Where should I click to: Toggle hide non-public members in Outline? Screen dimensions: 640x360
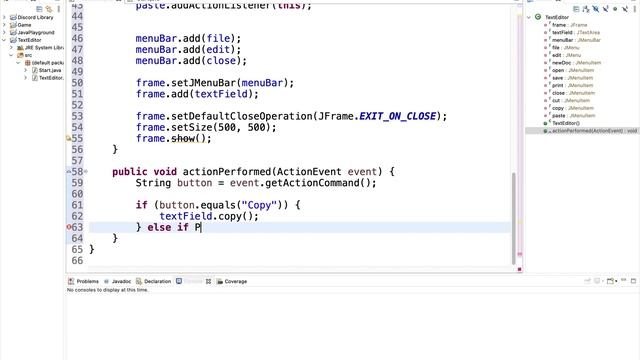(615, 9)
